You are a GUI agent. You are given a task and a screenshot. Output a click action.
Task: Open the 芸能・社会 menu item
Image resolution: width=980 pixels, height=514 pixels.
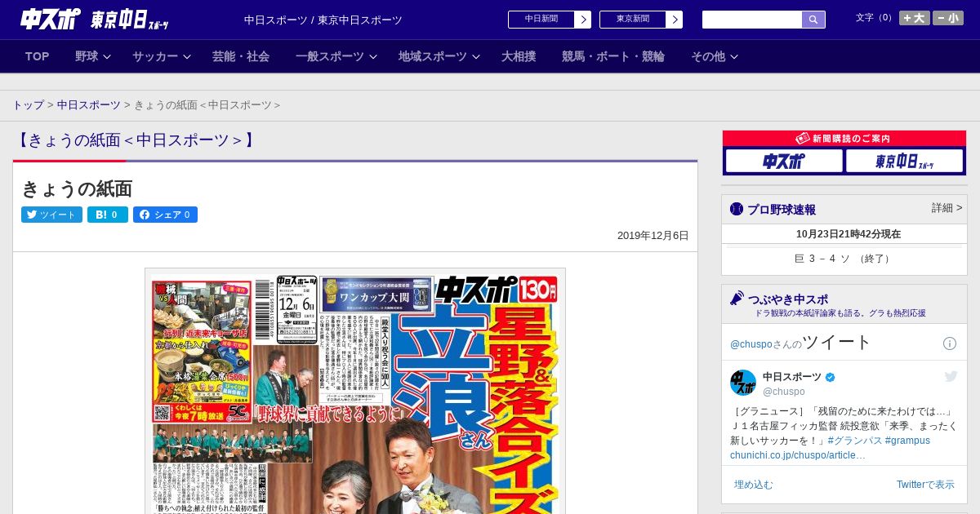241,56
